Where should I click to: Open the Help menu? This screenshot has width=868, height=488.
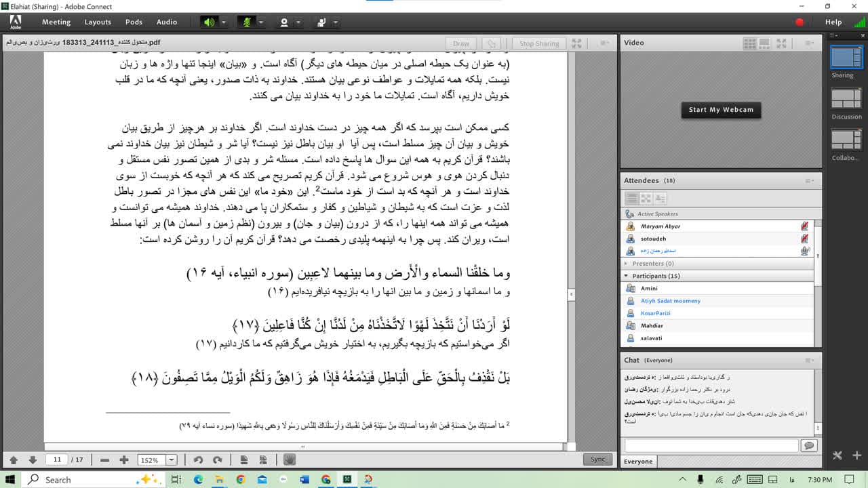[833, 22]
